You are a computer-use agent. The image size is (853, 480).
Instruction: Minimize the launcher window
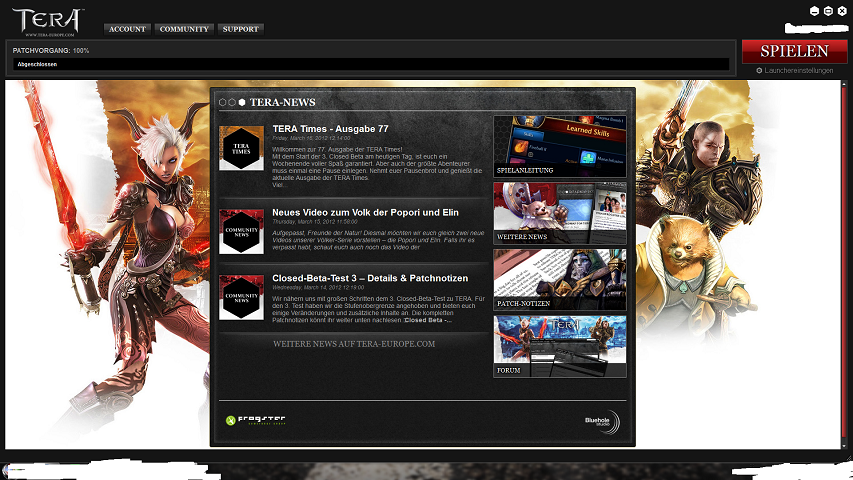(x=814, y=11)
